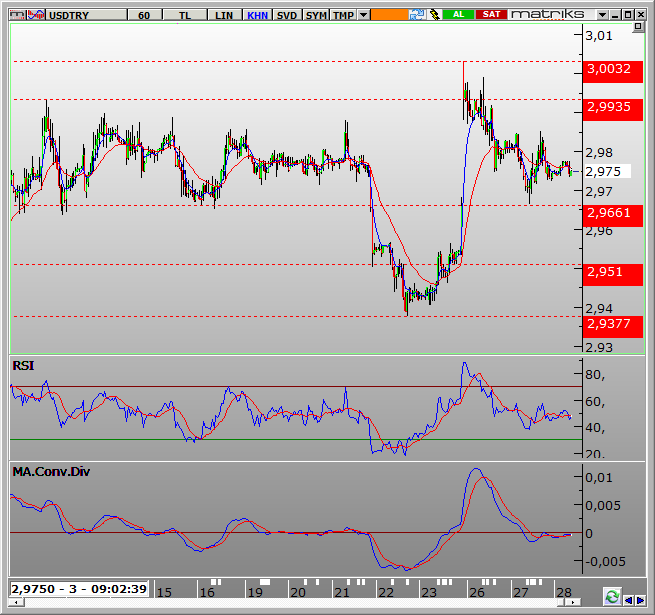655x615 pixels.
Task: Open the dropdown arrow beside matriks logo
Action: 602,15
